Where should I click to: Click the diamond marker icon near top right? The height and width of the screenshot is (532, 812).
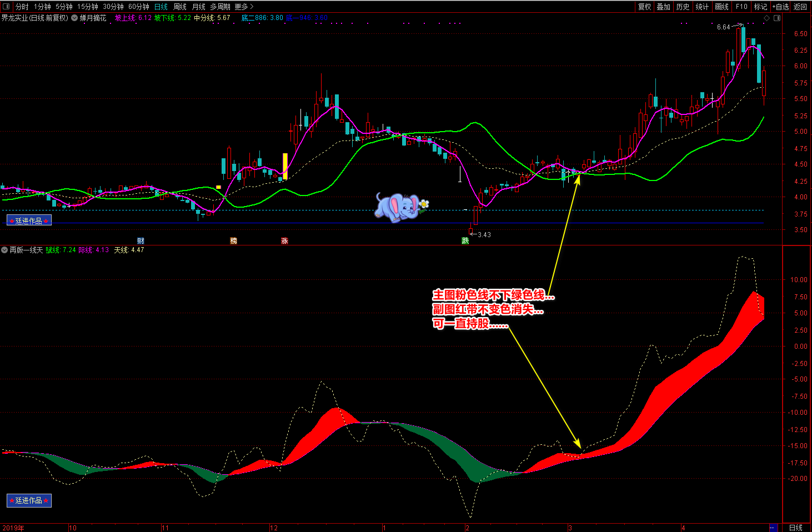pos(766,18)
